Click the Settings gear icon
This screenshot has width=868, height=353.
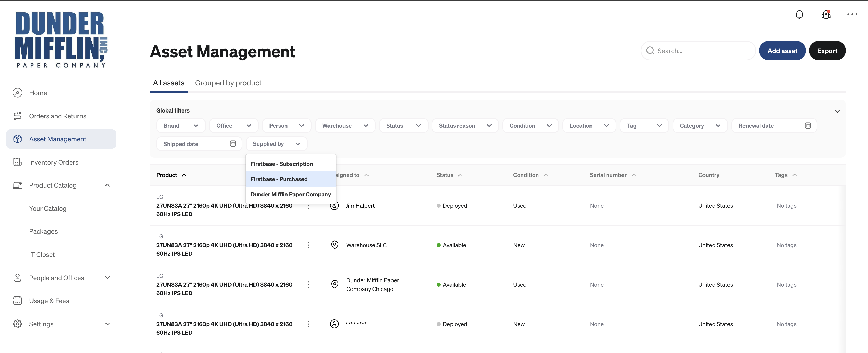pos(18,324)
